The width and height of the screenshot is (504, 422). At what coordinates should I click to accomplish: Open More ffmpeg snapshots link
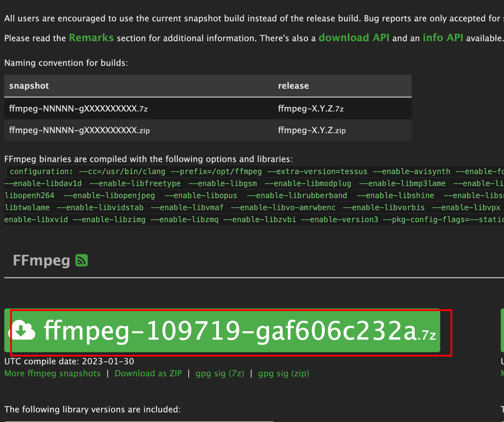point(53,373)
